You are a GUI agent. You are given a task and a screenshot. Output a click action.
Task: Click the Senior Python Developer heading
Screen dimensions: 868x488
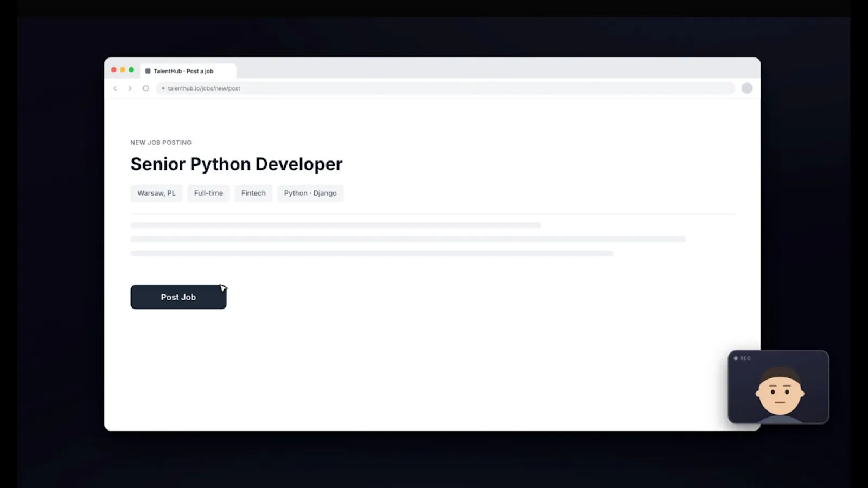click(x=237, y=164)
